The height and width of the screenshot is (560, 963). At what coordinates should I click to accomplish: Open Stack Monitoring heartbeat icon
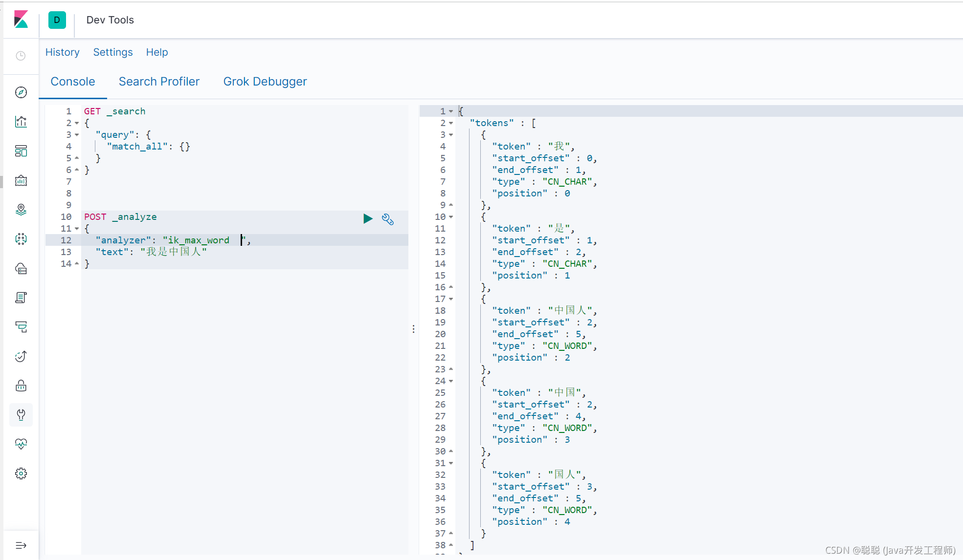(21, 444)
